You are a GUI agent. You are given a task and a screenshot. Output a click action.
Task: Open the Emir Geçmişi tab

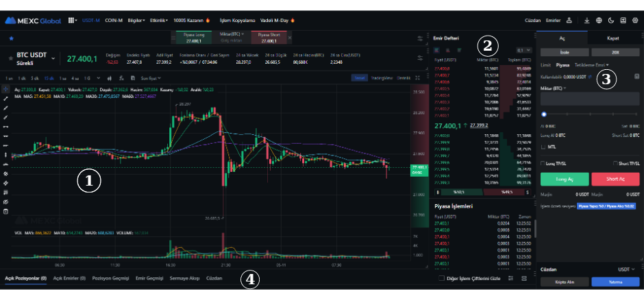click(149, 279)
